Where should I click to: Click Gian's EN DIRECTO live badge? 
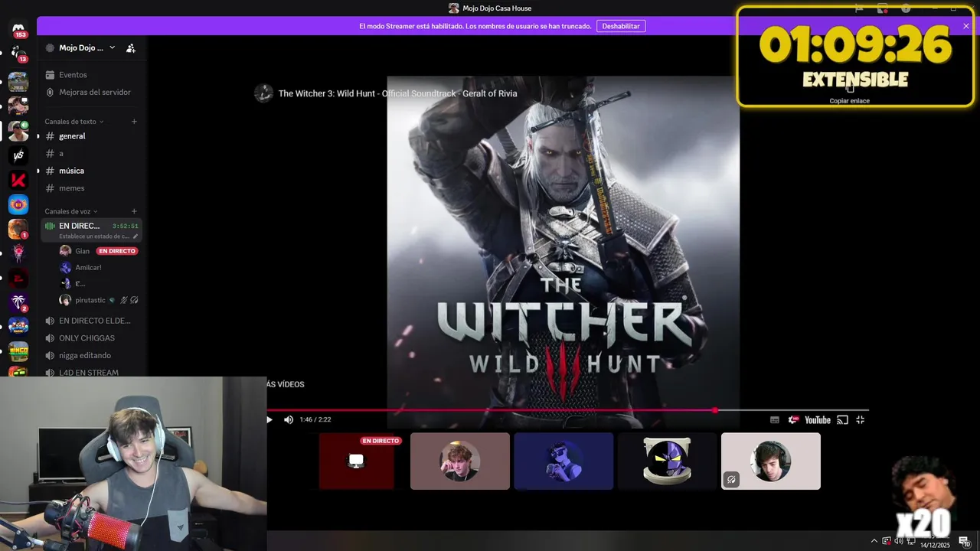click(x=117, y=251)
